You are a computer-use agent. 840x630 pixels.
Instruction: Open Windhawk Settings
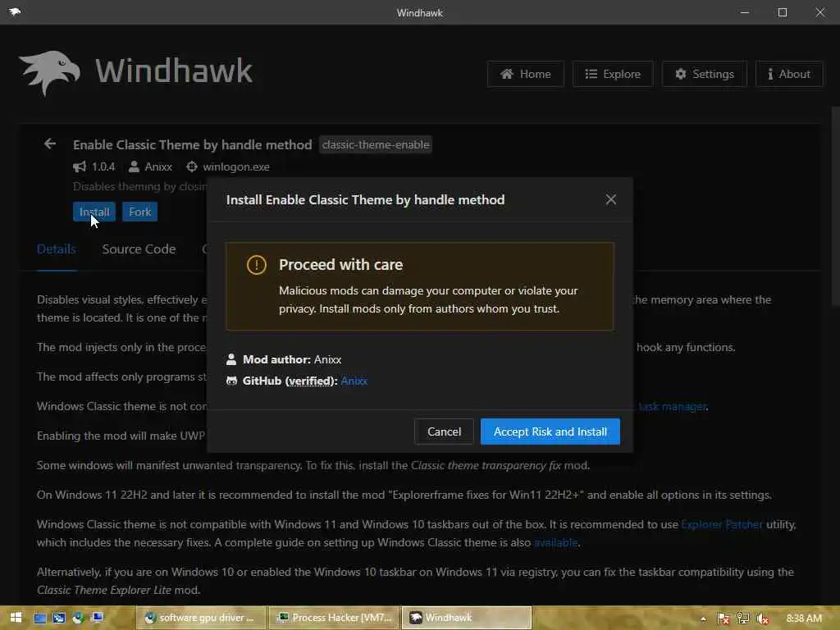705,74
